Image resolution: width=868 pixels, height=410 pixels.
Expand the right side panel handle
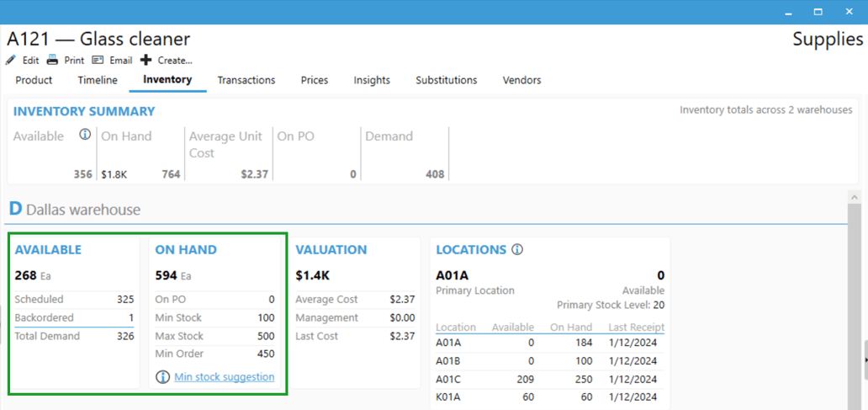(x=864, y=360)
